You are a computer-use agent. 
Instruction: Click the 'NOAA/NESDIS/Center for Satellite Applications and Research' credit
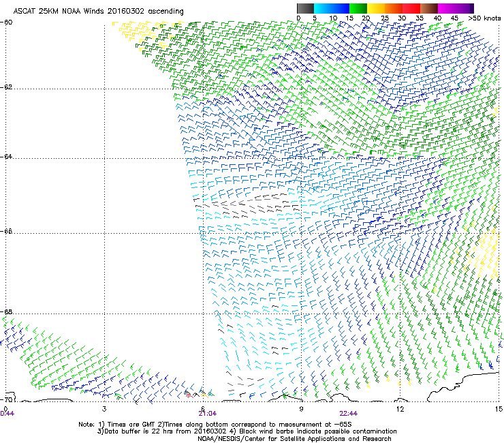[x=294, y=439]
